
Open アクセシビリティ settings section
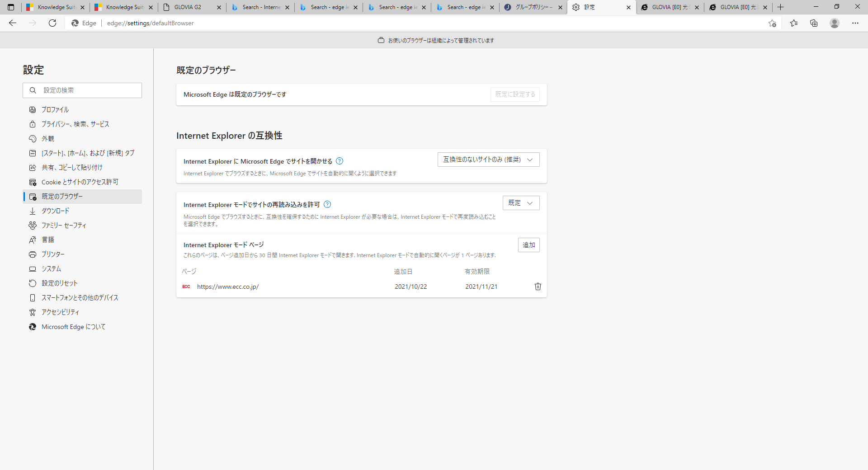click(x=82, y=312)
